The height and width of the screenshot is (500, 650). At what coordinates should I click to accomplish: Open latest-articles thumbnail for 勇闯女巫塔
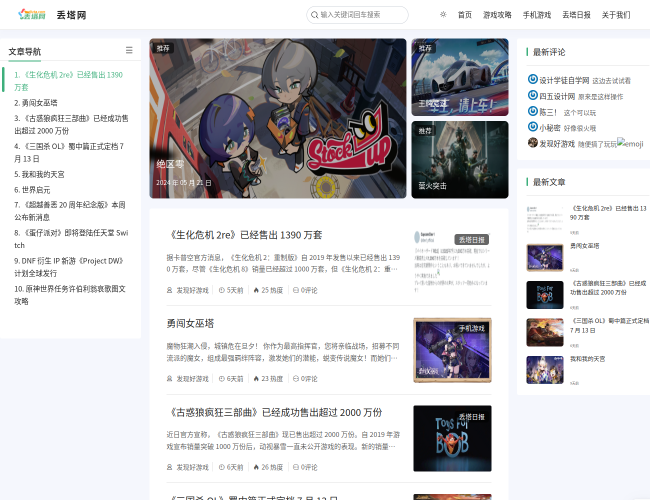545,257
